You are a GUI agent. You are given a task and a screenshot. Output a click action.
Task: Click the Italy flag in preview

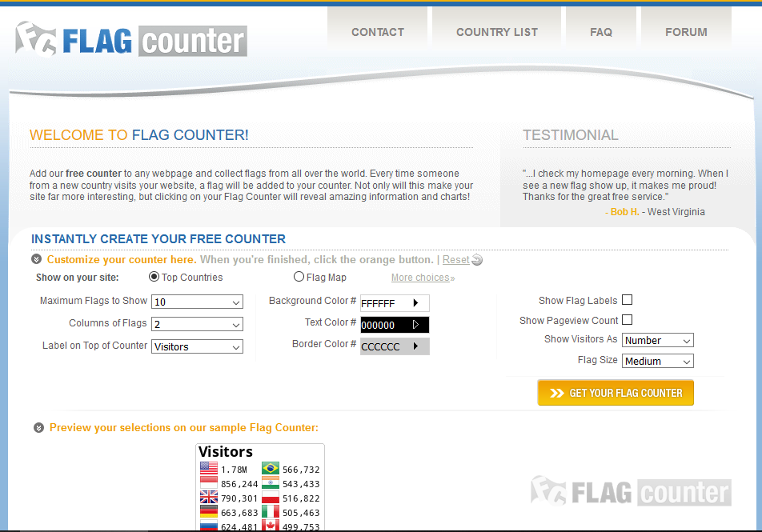coord(271,511)
